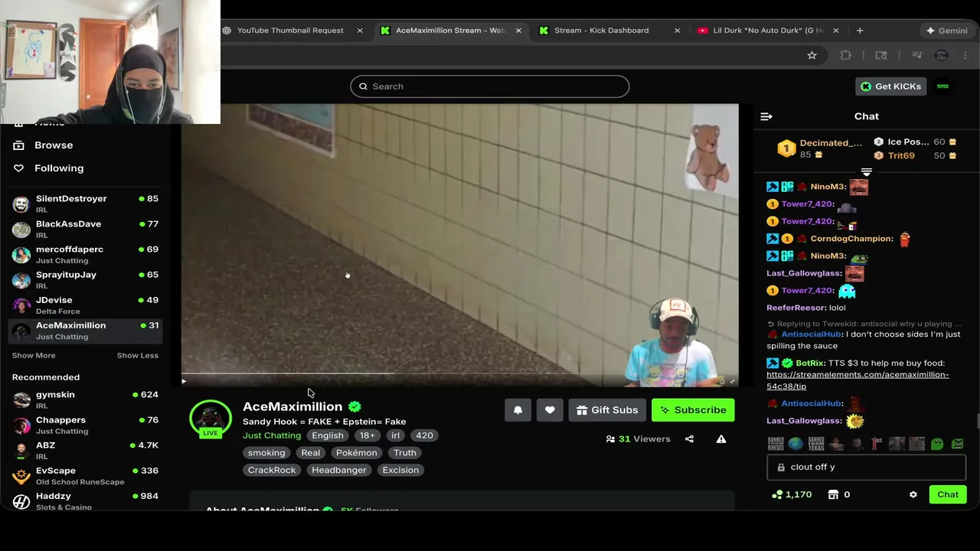The image size is (980, 551).
Task: Open the Gemini button in browser
Action: click(946, 31)
